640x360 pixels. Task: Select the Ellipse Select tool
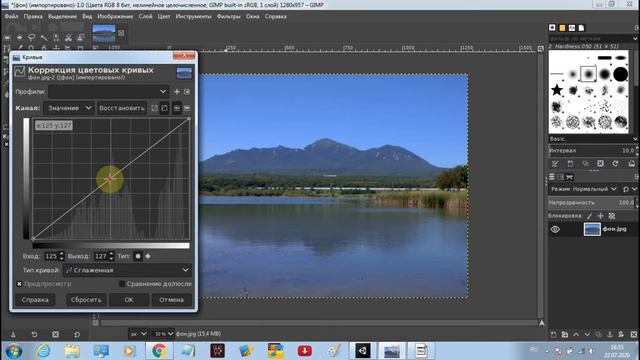point(19,38)
